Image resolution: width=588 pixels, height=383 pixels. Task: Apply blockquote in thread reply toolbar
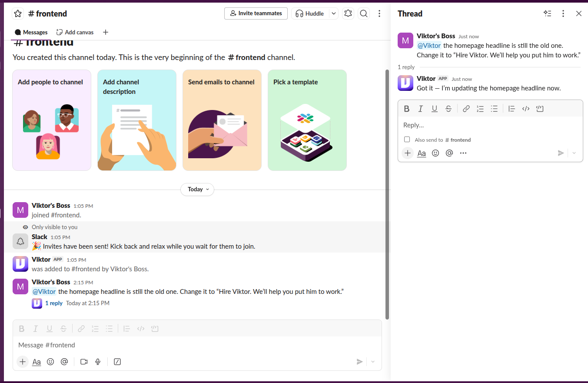pos(512,109)
